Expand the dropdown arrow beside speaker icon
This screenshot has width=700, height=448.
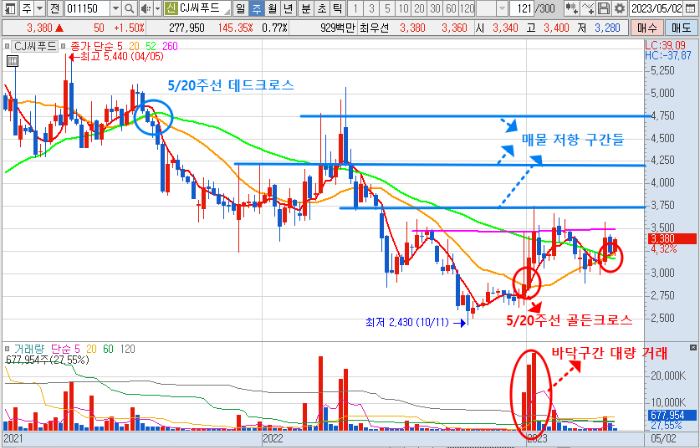(157, 8)
